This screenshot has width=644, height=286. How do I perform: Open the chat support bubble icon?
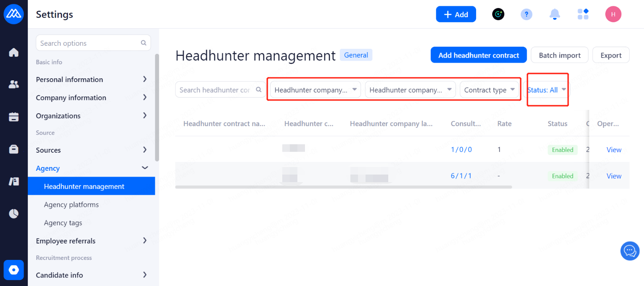[x=630, y=251]
